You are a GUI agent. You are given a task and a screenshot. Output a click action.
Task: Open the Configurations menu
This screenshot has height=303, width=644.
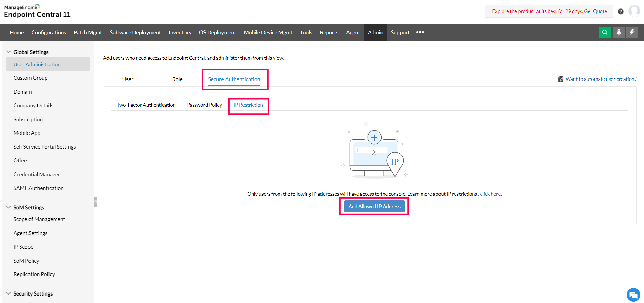(49, 32)
